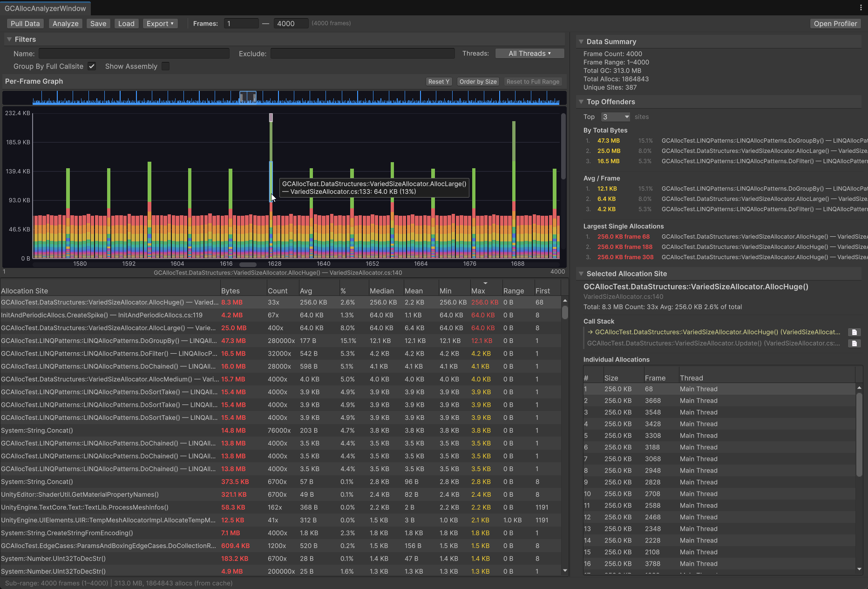Click the sort arrow above the Max column
Image resolution: width=868 pixels, height=589 pixels.
pos(485,283)
